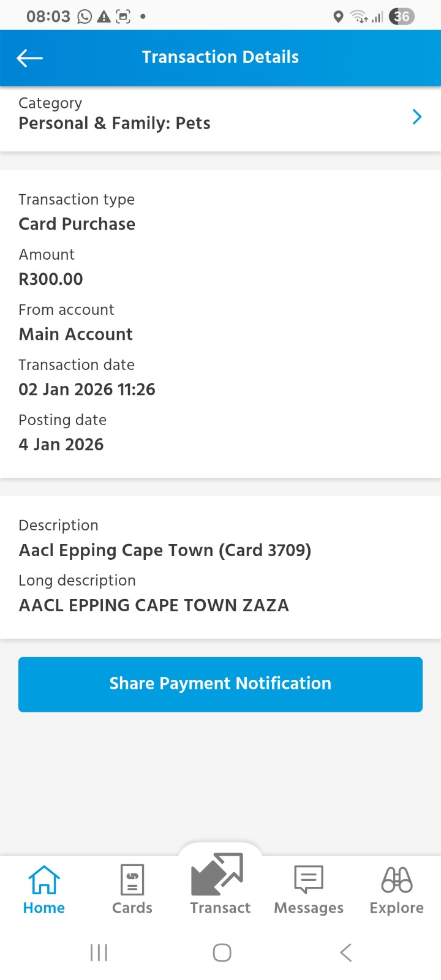
Task: Open the Cards tab icon
Action: pyautogui.click(x=132, y=880)
